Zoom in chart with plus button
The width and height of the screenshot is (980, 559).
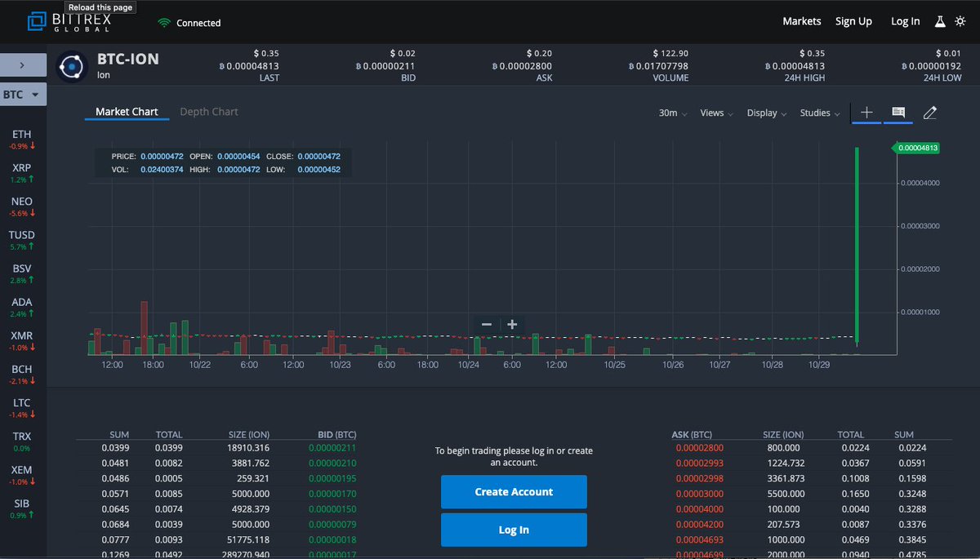pos(512,324)
